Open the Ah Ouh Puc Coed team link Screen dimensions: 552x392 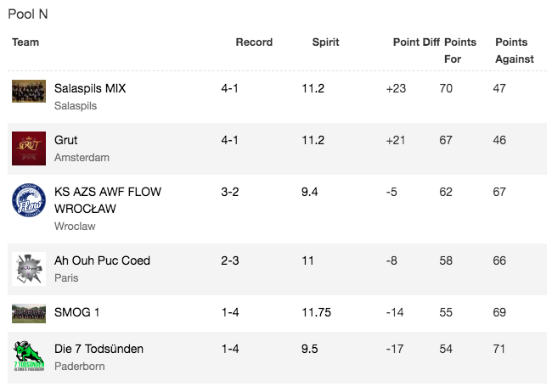pos(102,260)
